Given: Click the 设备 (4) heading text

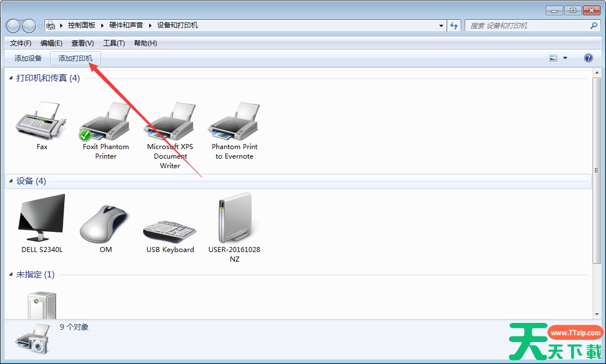Looking at the screenshot, I should (x=31, y=181).
